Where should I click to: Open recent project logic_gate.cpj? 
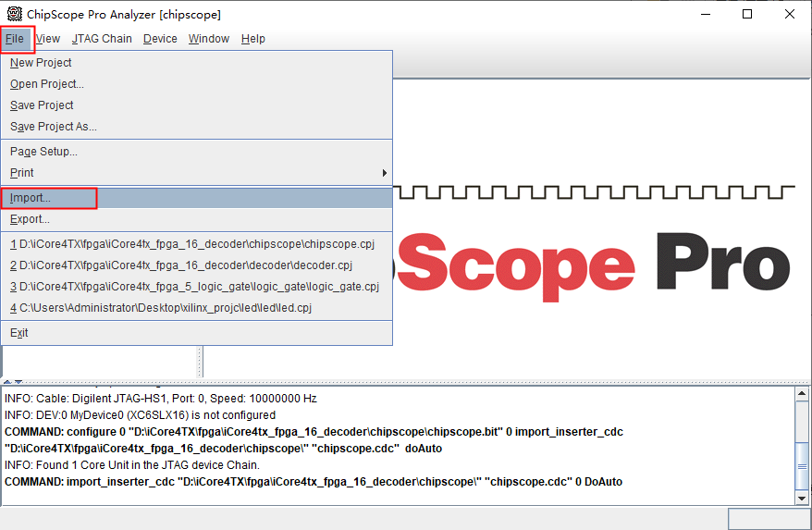pos(194,287)
